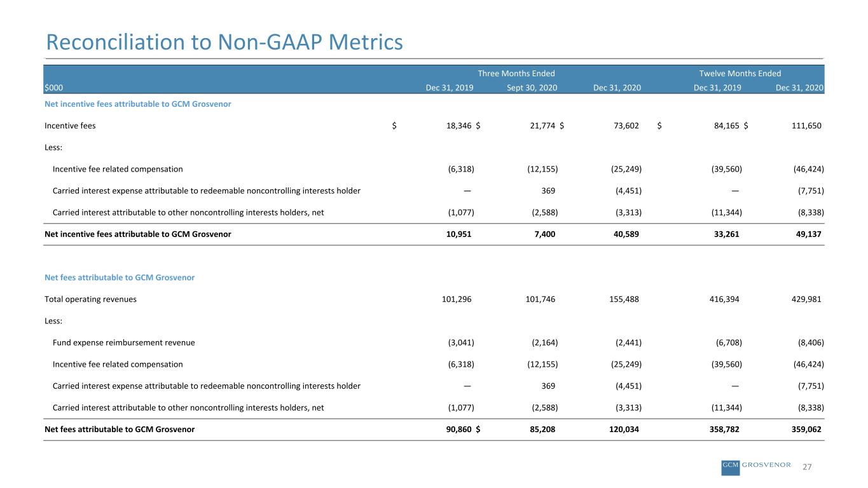Click the blue section heading Net incentive fees attributable to GCM Grosvenor
868x488 pixels.
137,104
